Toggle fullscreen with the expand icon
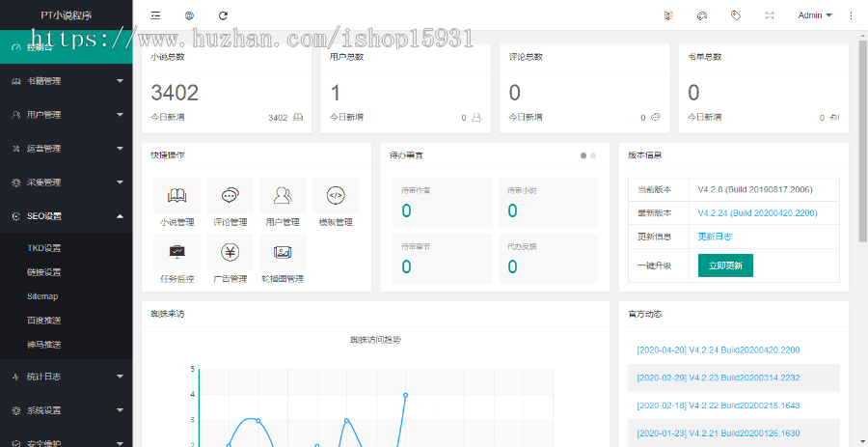The image size is (868, 447). 769,15
